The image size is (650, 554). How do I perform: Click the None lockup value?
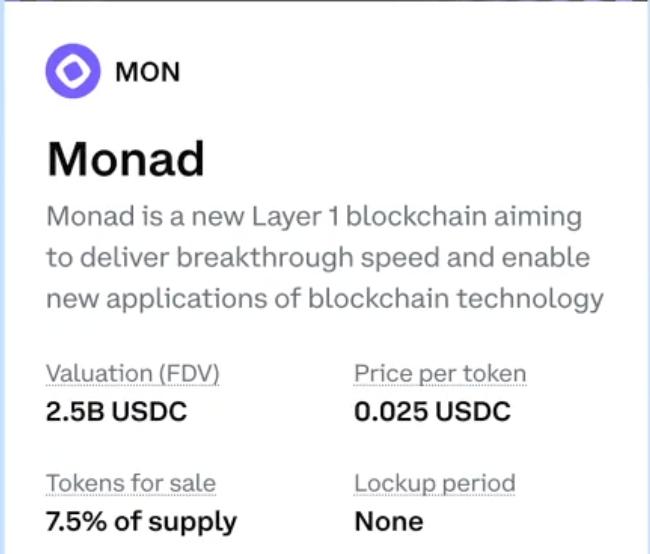pyautogui.click(x=388, y=521)
